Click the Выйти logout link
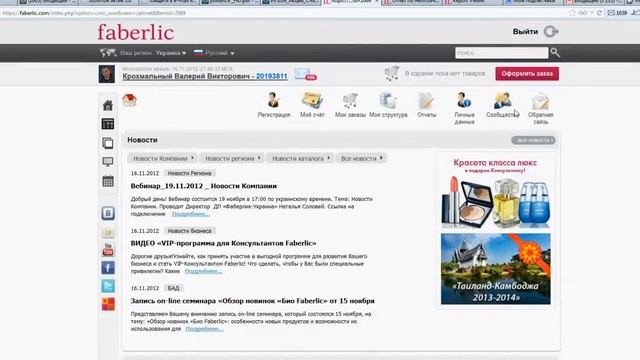640x360 pixels. (525, 31)
